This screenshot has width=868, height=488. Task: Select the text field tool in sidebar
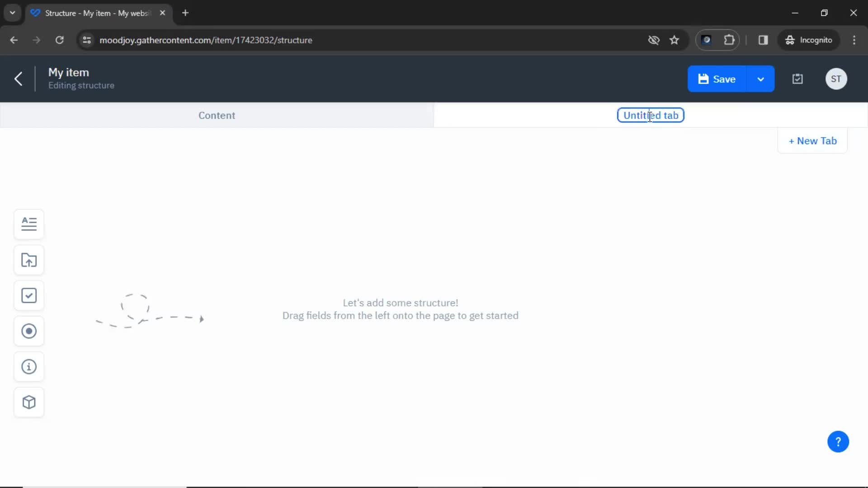29,224
